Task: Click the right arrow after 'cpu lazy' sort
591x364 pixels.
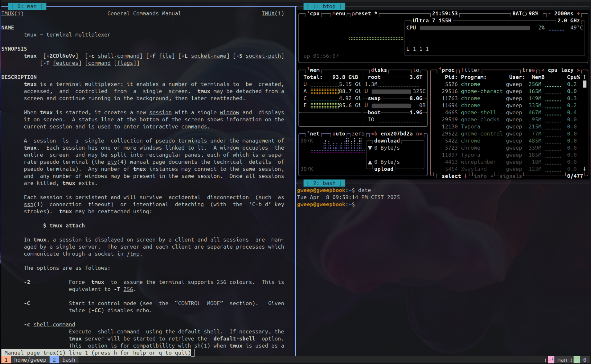Action: point(578,70)
